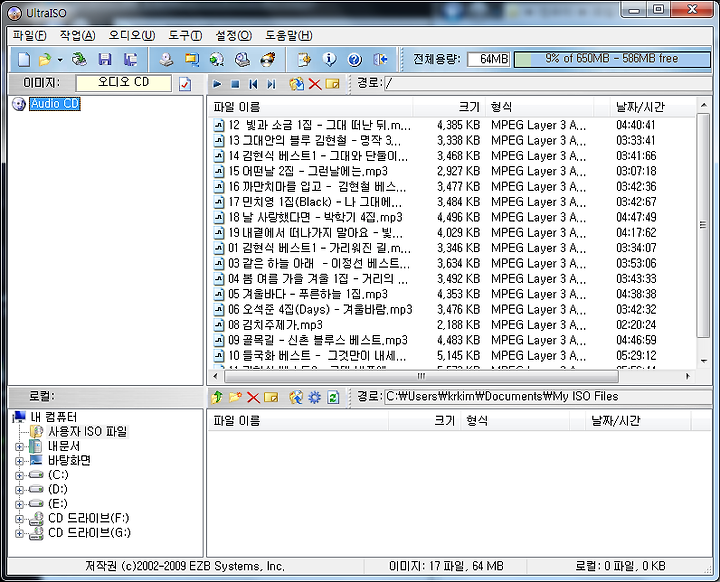Viewport: 720px width, 582px height.
Task: Create a new image with the New icon
Action: pyautogui.click(x=24, y=59)
